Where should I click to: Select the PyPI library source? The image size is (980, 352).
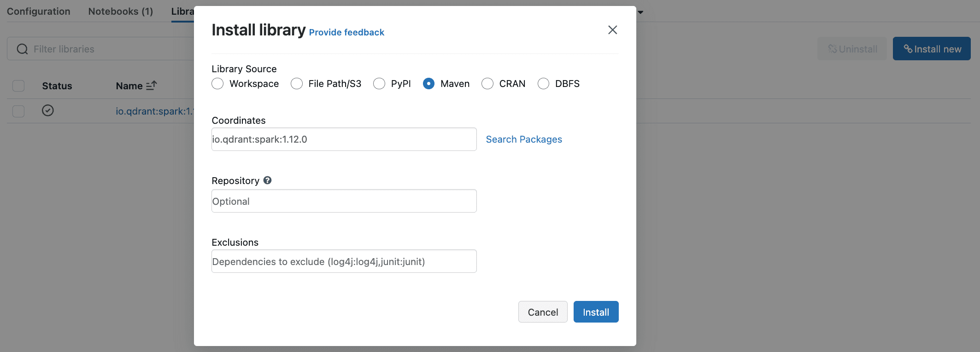[x=379, y=84]
